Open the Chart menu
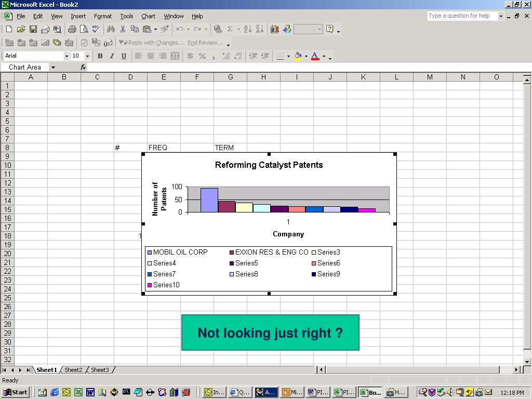532x399 pixels. [148, 16]
